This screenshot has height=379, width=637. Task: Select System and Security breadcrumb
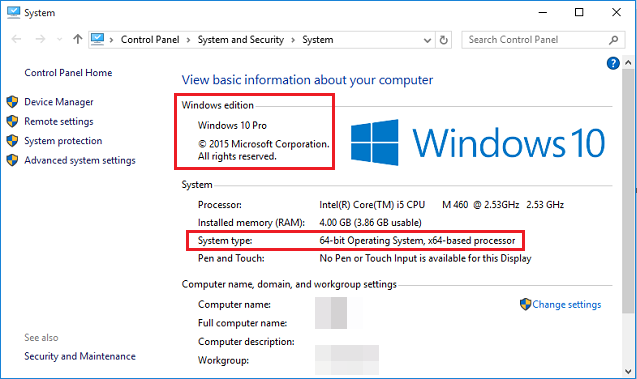(x=241, y=40)
